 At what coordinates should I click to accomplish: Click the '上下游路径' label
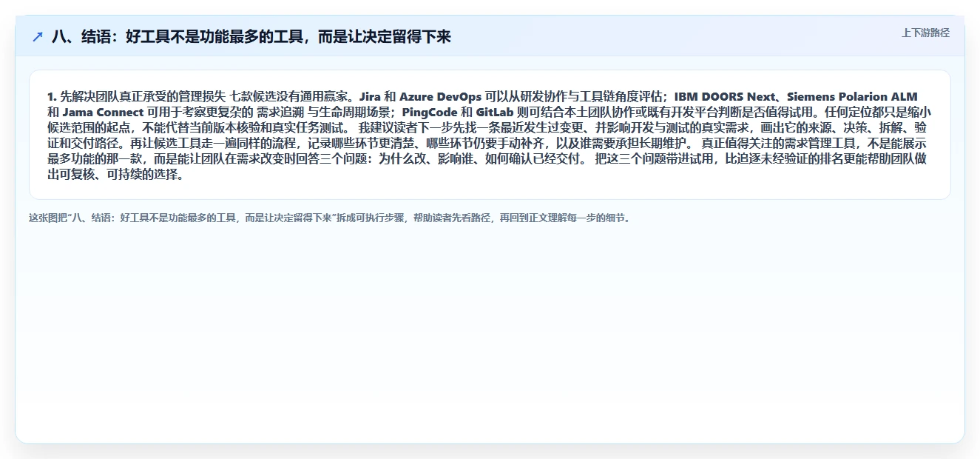click(925, 33)
